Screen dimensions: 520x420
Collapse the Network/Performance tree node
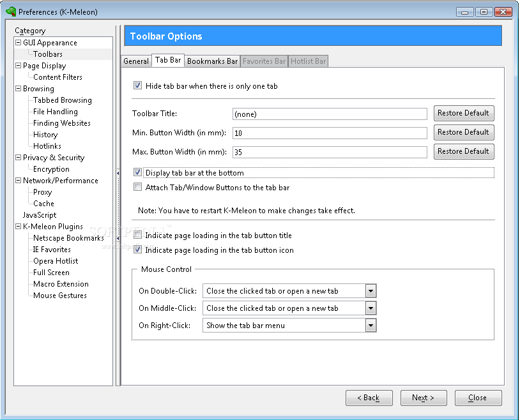[19, 181]
